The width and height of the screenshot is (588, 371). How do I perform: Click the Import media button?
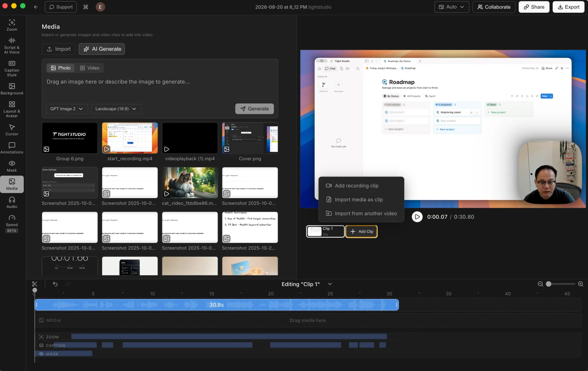(59, 49)
